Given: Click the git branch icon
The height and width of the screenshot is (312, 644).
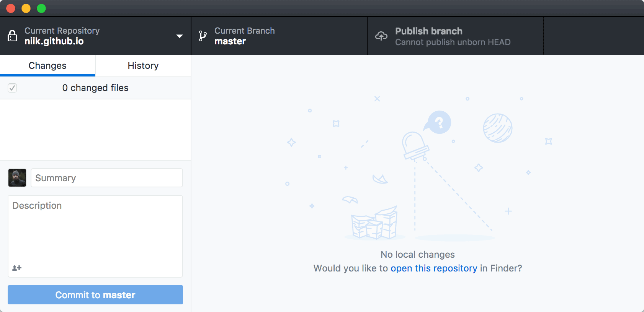Looking at the screenshot, I should (x=203, y=36).
